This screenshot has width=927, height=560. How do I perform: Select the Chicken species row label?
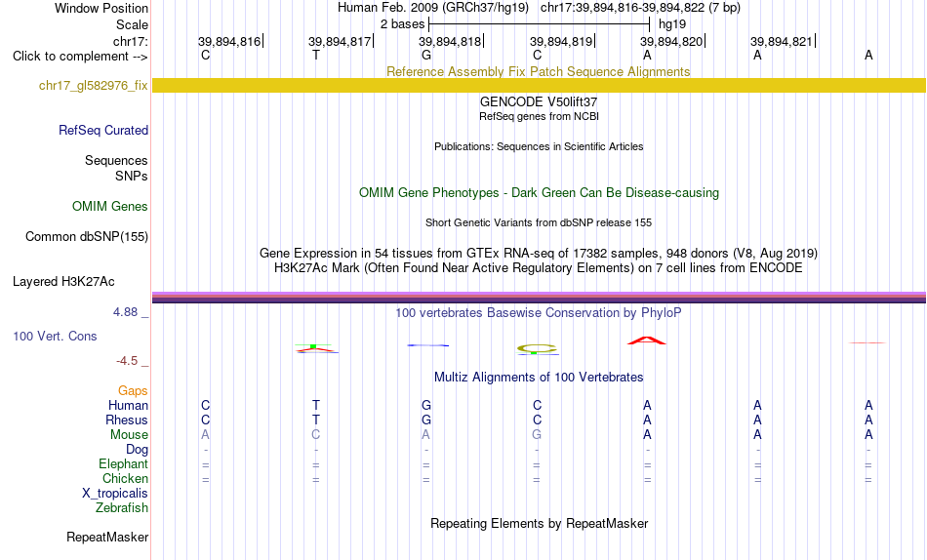(125, 478)
